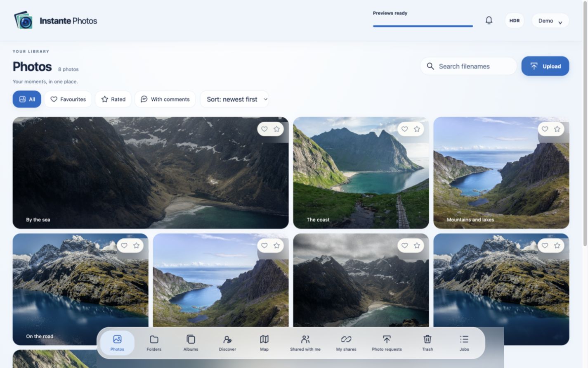Select the All filter

coord(27,99)
